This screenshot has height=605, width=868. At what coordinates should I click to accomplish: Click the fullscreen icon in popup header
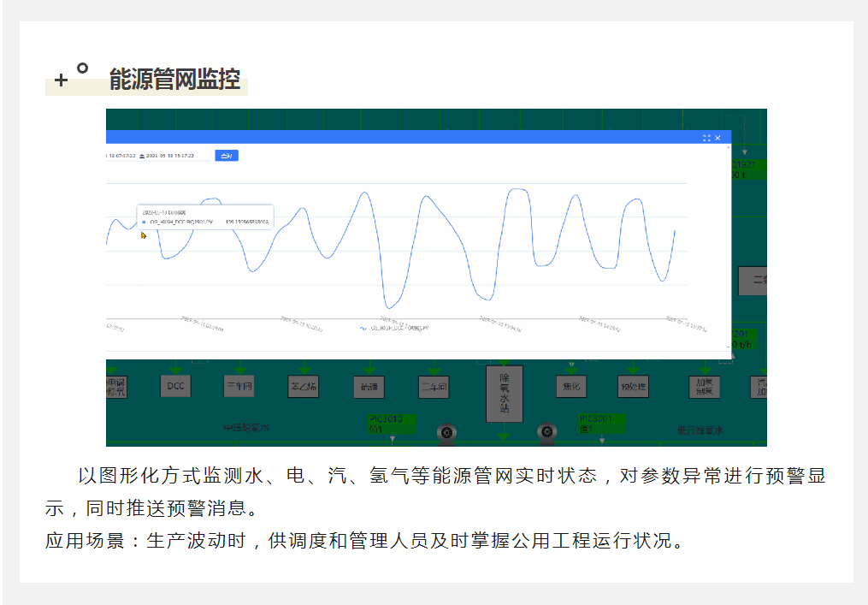click(x=706, y=138)
